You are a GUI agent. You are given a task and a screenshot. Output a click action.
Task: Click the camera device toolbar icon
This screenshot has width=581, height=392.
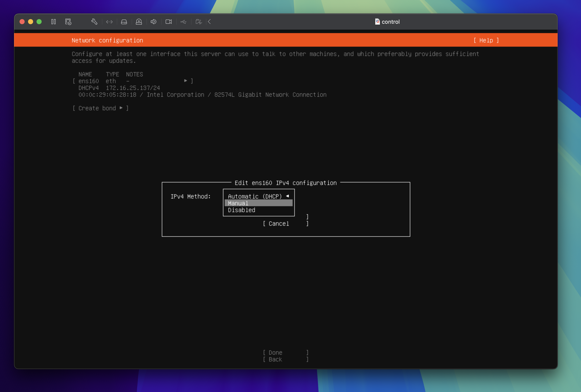139,22
